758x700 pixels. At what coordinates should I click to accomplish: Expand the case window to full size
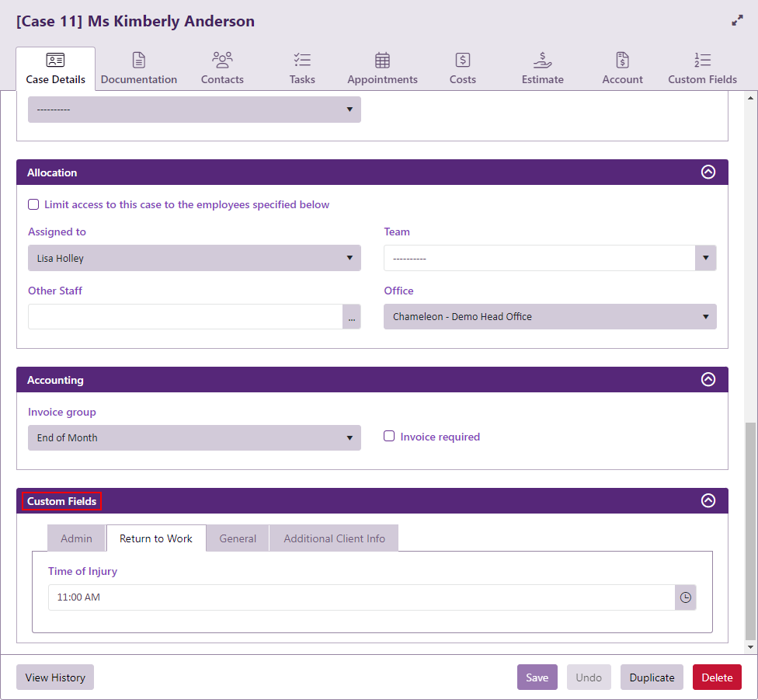tap(737, 21)
